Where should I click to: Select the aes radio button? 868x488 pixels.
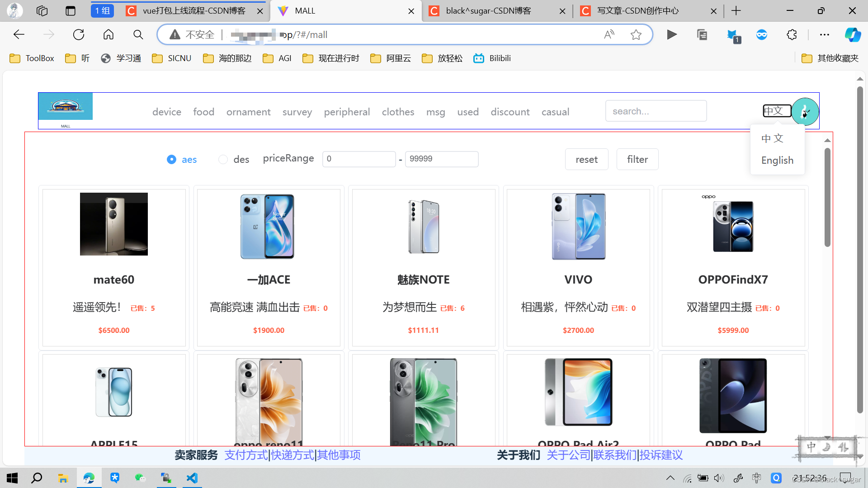[x=171, y=159]
